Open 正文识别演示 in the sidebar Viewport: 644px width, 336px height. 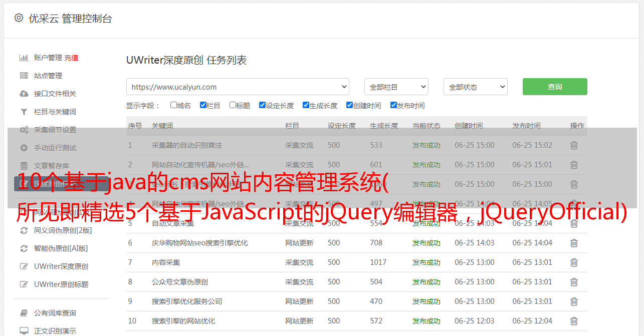click(x=55, y=331)
